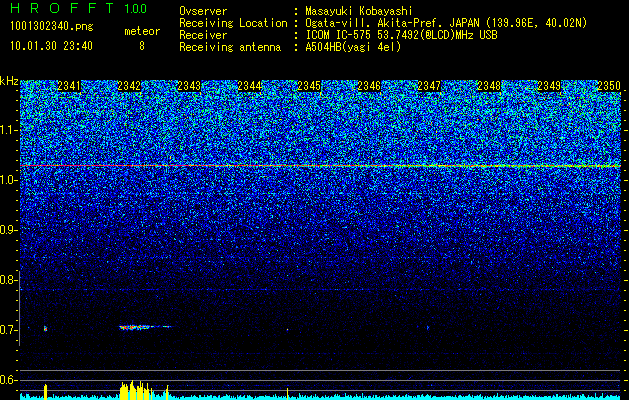Click the antenna text A504HB(yagi 4el)
Screen dimensions: 629x400
353,47
